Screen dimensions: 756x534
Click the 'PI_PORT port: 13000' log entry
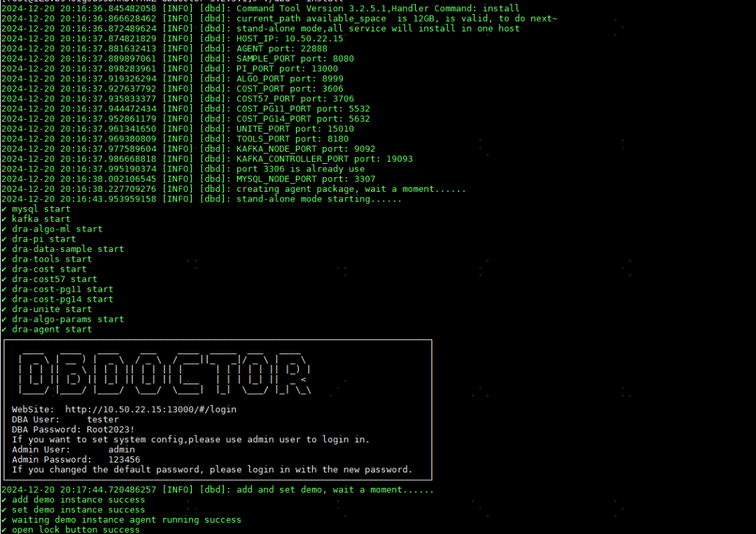pyautogui.click(x=169, y=69)
